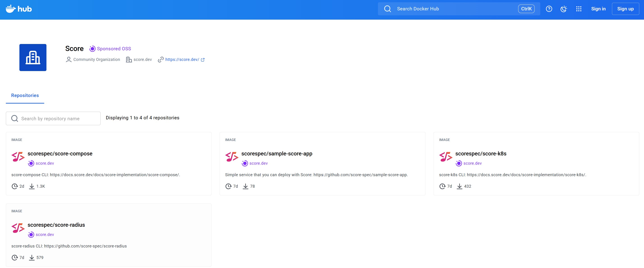The width and height of the screenshot is (644, 268).
Task: Click the Sign up button
Action: click(x=625, y=9)
